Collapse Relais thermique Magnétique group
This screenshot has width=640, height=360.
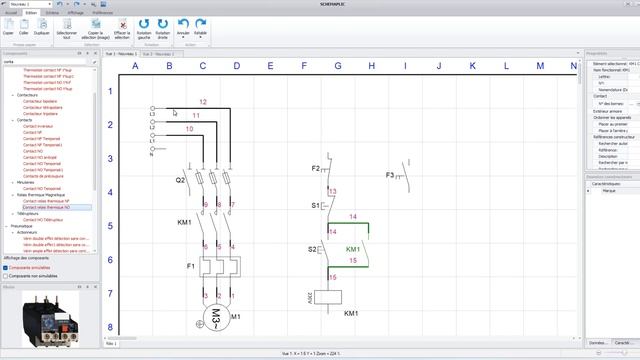click(x=13, y=195)
